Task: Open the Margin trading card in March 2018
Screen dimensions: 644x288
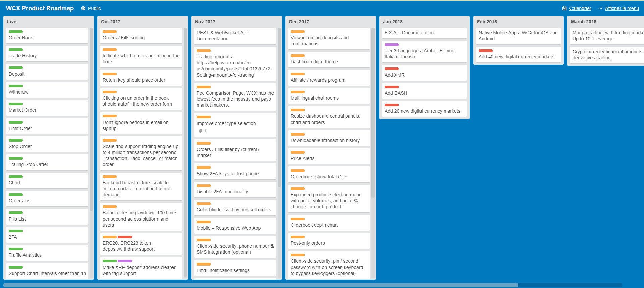Action: [x=607, y=36]
